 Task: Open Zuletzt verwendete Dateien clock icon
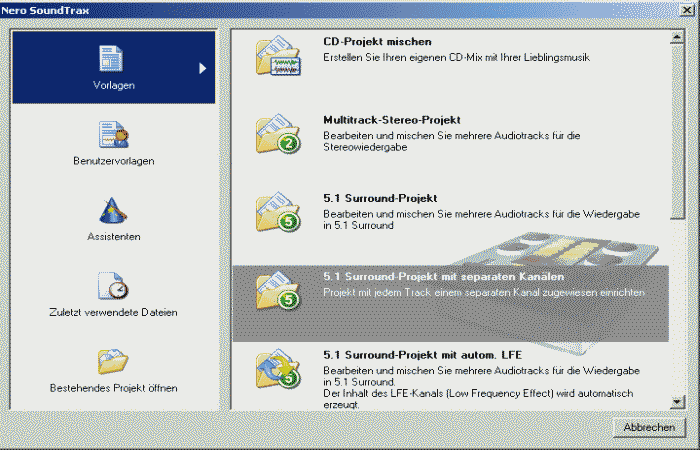point(112,287)
